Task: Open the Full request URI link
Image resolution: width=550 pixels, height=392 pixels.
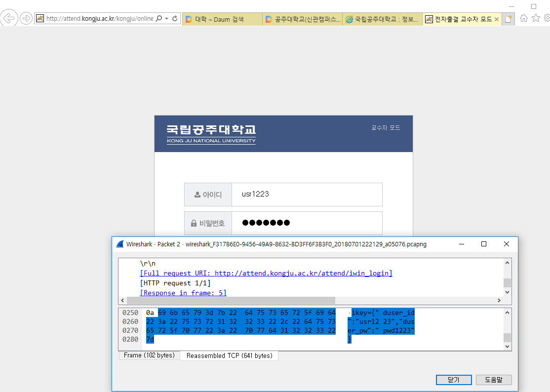Action: pos(266,273)
